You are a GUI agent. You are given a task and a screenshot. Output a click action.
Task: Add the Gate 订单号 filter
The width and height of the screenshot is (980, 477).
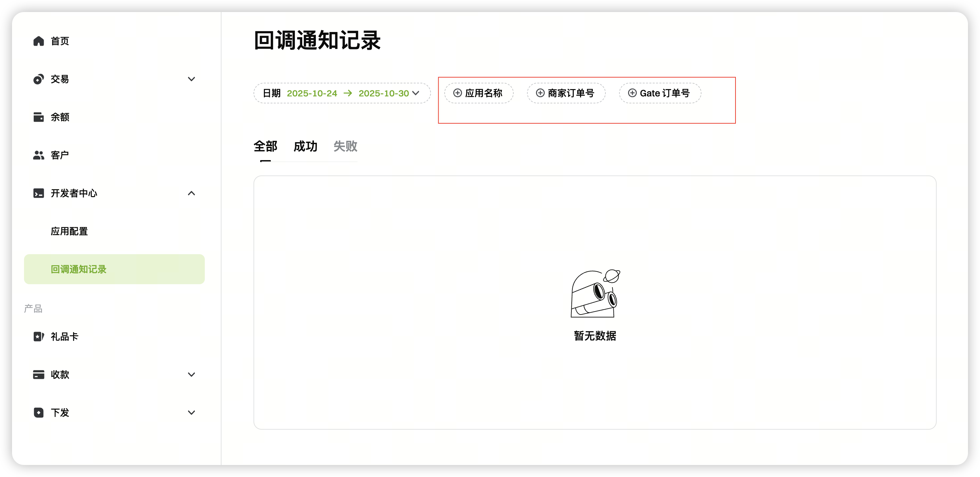click(659, 93)
